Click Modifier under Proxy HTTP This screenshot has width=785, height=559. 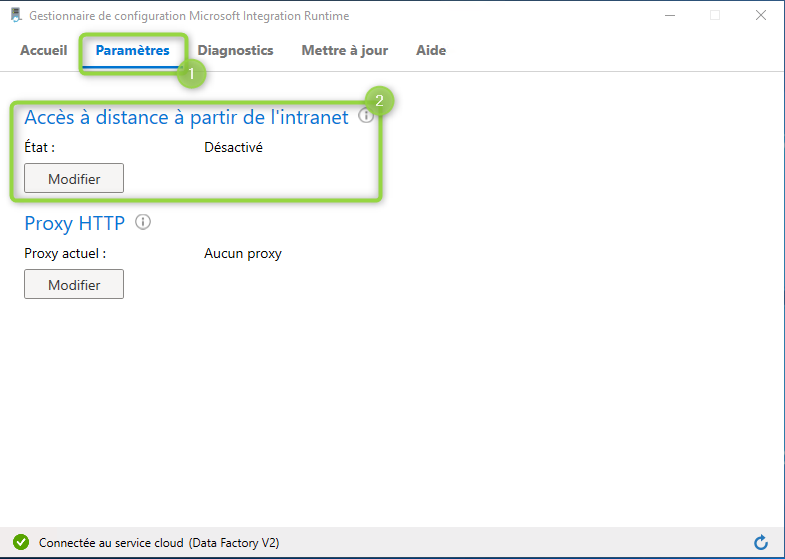point(74,284)
